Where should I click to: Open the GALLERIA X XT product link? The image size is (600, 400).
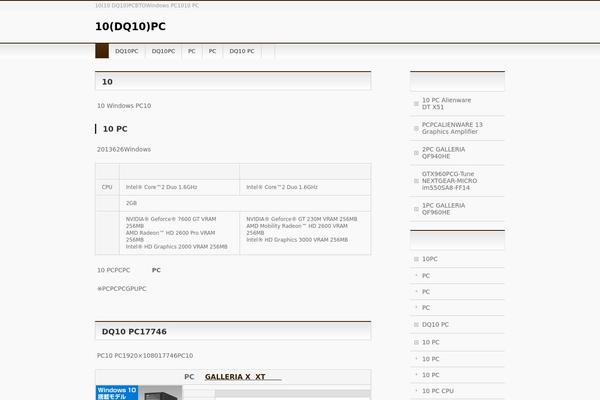point(235,377)
